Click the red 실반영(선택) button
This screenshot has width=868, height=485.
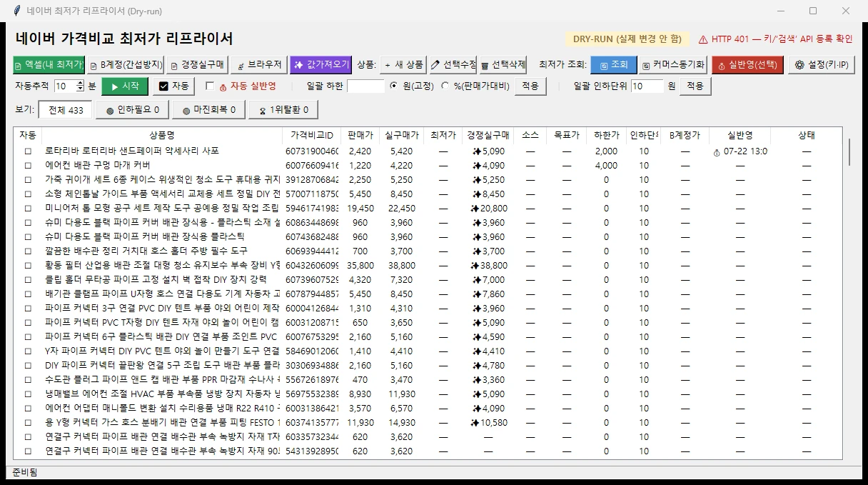point(747,64)
